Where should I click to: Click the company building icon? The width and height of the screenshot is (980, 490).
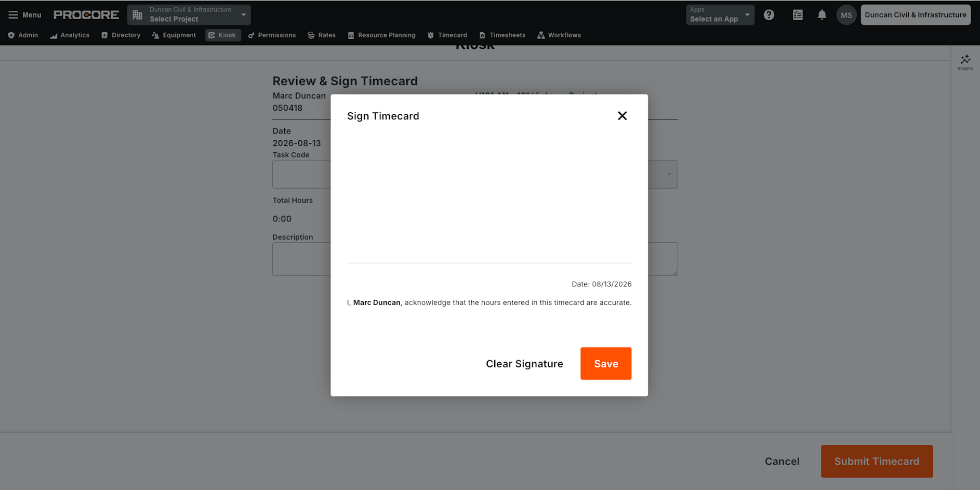pos(137,15)
